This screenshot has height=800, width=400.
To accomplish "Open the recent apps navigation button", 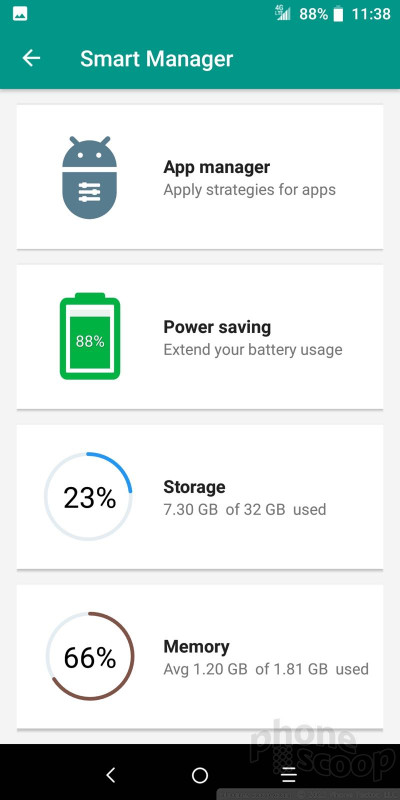I will [289, 776].
